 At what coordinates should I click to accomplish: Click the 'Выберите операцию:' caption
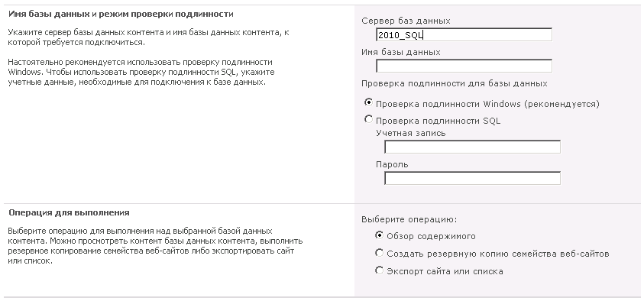[409, 219]
